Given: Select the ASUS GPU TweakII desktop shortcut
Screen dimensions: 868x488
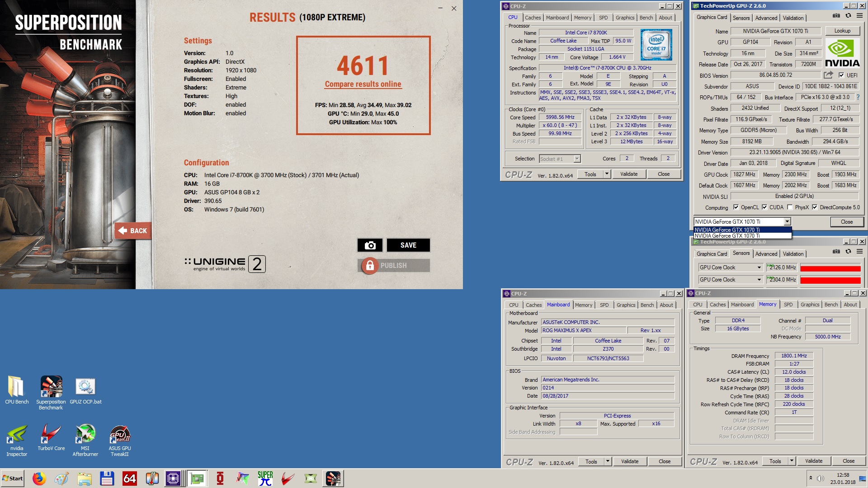Looking at the screenshot, I should [x=120, y=440].
